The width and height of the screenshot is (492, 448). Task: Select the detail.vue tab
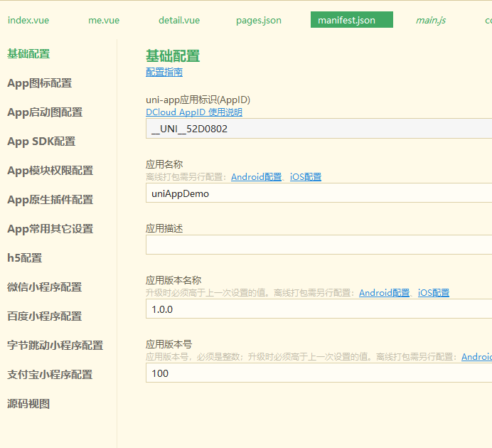179,20
